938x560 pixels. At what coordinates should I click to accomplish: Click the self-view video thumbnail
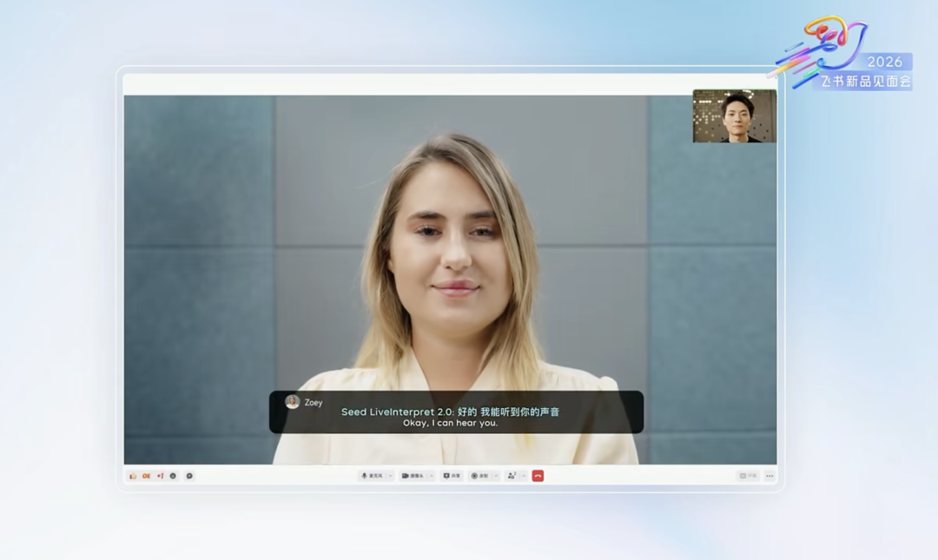point(735,116)
